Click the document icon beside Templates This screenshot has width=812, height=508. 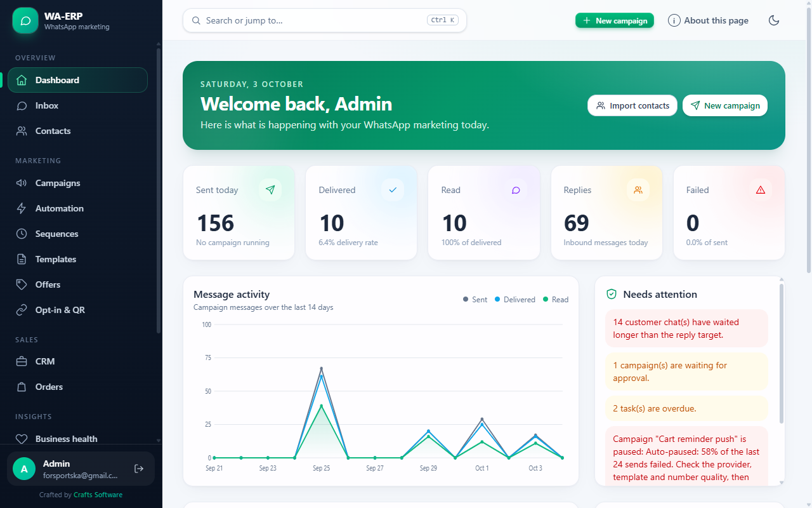click(22, 259)
